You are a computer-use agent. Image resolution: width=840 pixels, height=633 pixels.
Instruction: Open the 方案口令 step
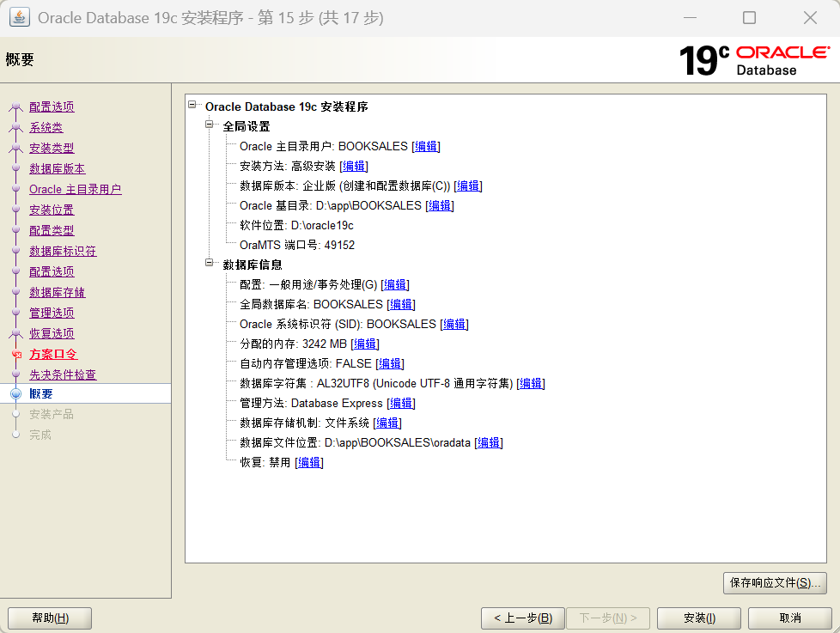[x=53, y=354]
